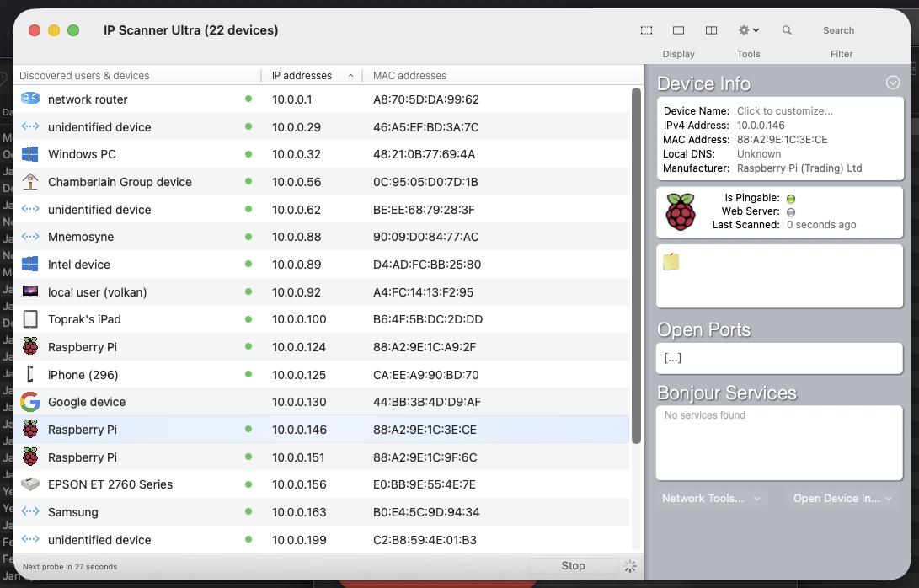Select the Google device name
Viewport: 919px width, 588px height.
click(x=87, y=402)
